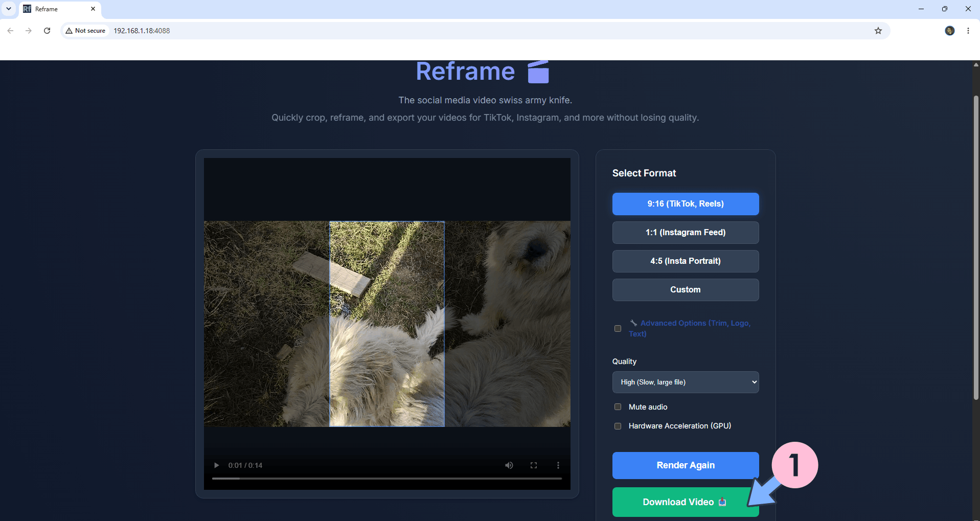Close the Reframe tab
This screenshot has width=980, height=521.
tap(93, 9)
